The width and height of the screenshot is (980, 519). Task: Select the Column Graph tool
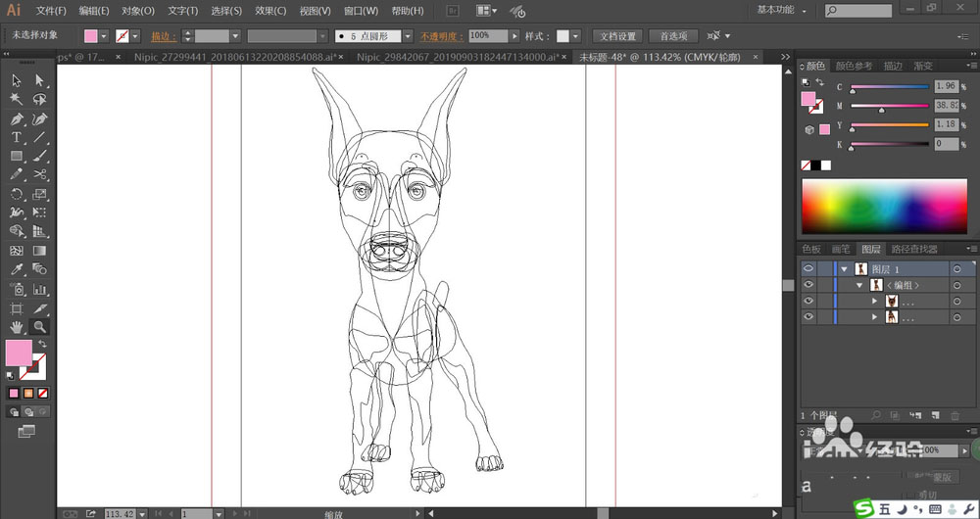(39, 289)
